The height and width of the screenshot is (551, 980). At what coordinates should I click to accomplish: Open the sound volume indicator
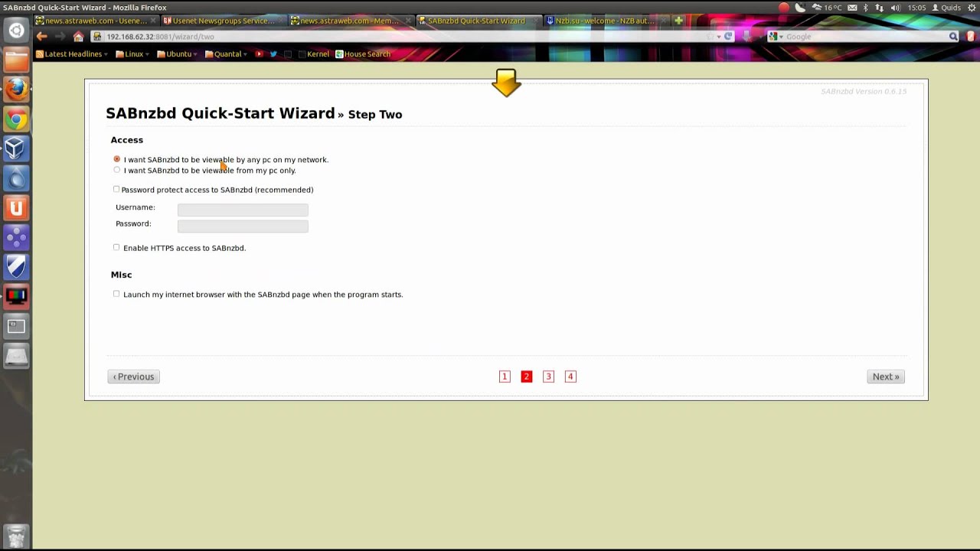pyautogui.click(x=895, y=8)
